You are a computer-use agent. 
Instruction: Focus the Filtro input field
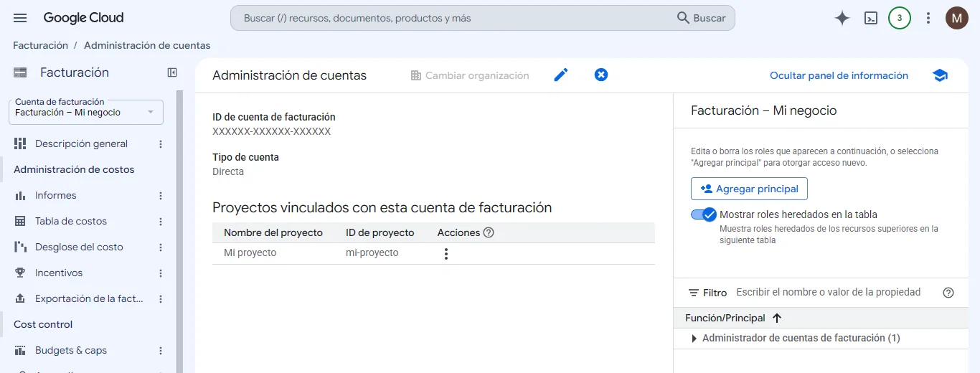(x=828, y=292)
